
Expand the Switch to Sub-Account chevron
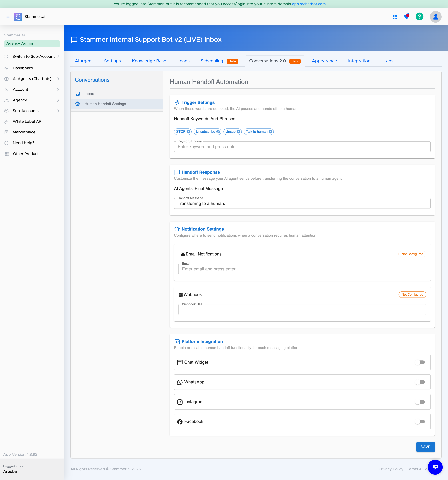coord(58,57)
